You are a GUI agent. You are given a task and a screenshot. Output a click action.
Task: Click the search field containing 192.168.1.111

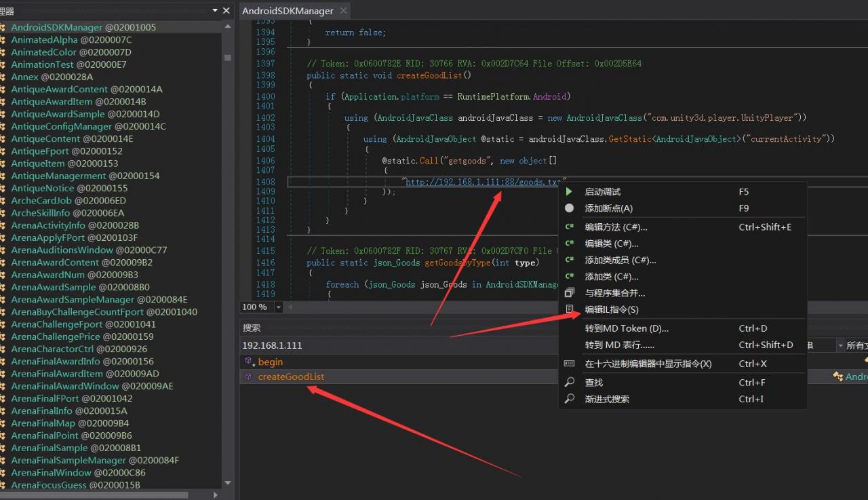tap(399, 345)
